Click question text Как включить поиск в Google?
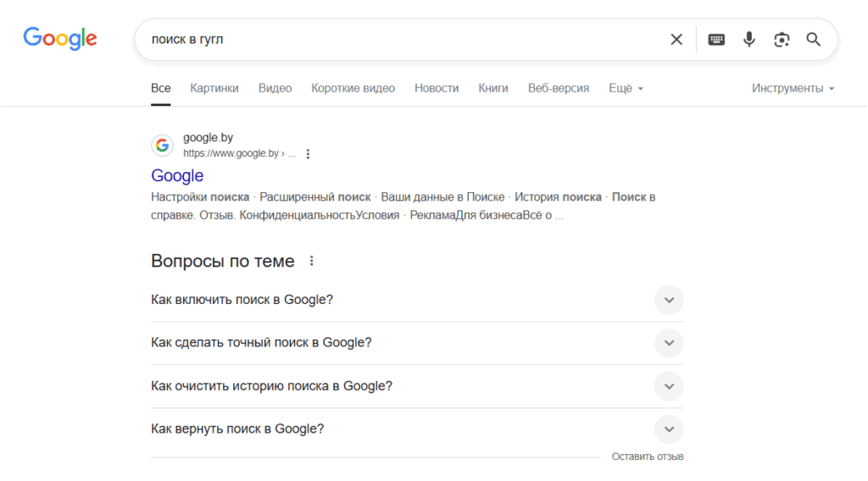The image size is (868, 481). pyautogui.click(x=242, y=300)
